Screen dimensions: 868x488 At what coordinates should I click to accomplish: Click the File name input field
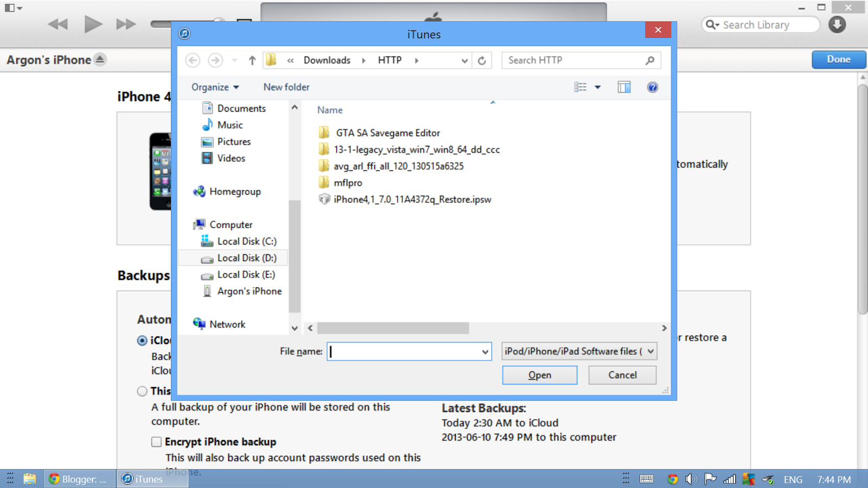404,351
